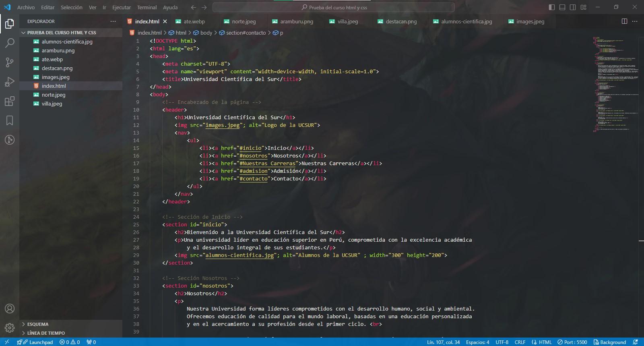The image size is (644, 346).
Task: Click the Background status bar button
Action: tap(610, 342)
